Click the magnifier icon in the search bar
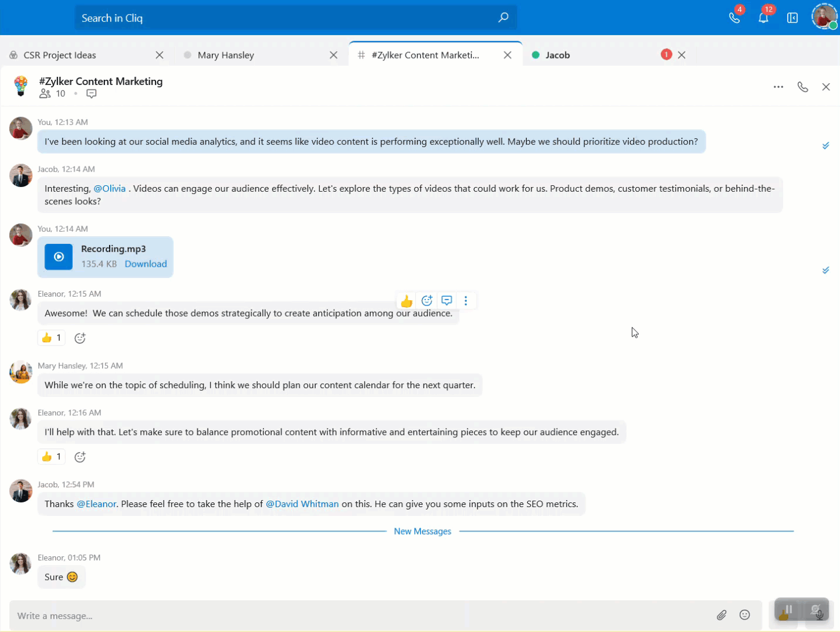840x632 pixels. (503, 18)
